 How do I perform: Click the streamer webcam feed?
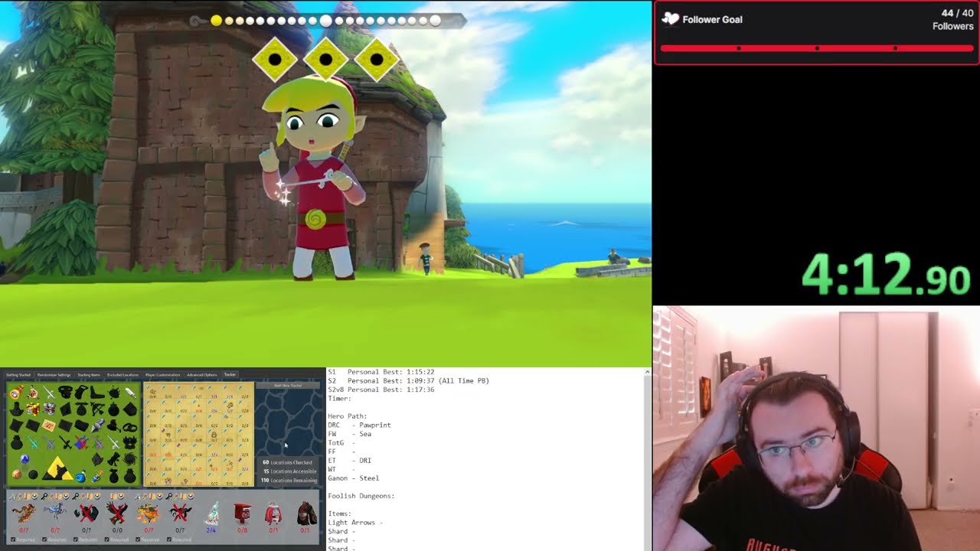(816, 429)
